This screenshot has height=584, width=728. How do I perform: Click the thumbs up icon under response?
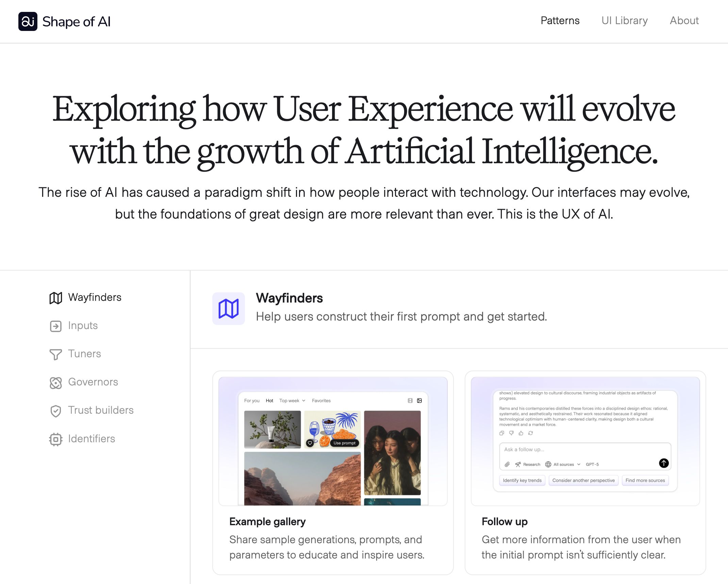(521, 433)
